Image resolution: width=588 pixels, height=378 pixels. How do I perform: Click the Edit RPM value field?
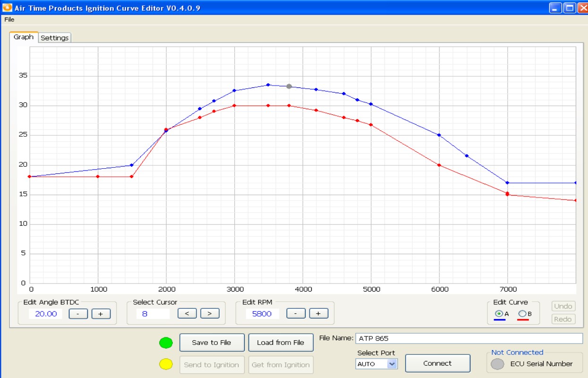262,313
